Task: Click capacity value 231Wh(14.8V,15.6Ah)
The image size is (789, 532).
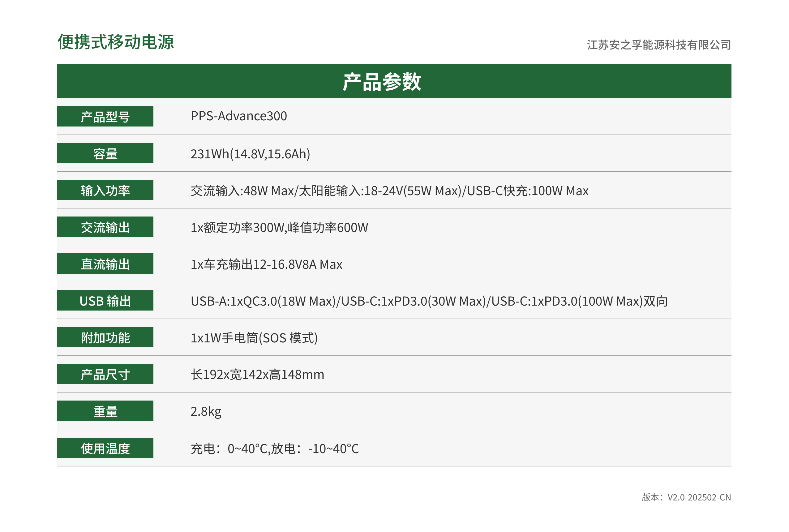Action: coord(250,154)
